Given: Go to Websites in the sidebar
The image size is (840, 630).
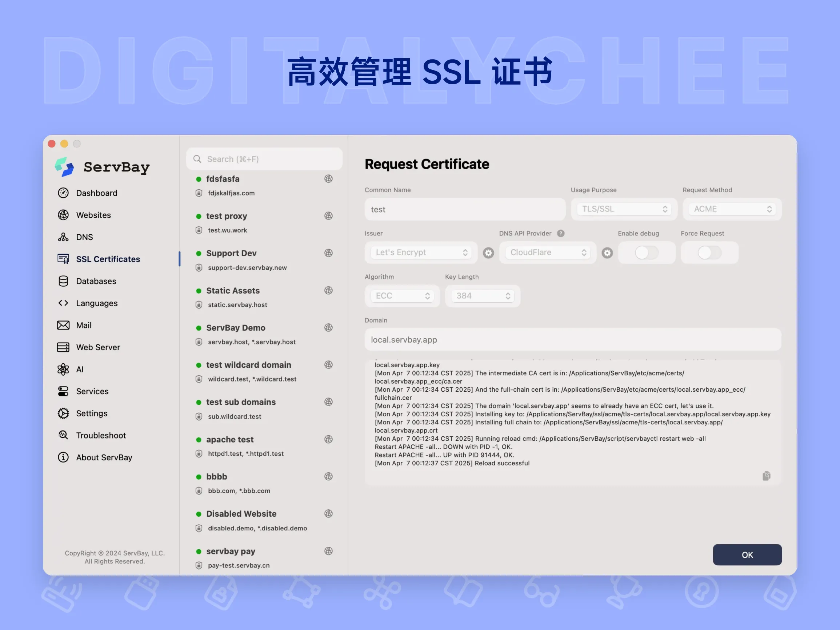Looking at the screenshot, I should click(93, 215).
